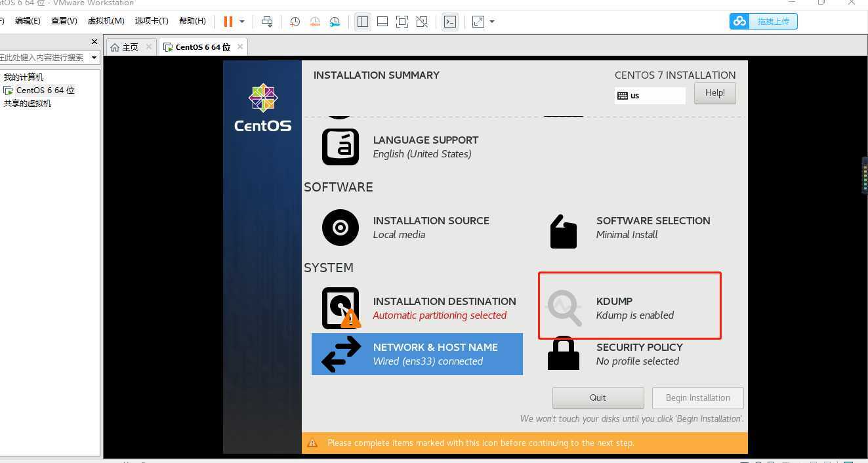The width and height of the screenshot is (868, 463).
Task: Click the 'Kdump is enabled' text
Action: pyautogui.click(x=635, y=315)
